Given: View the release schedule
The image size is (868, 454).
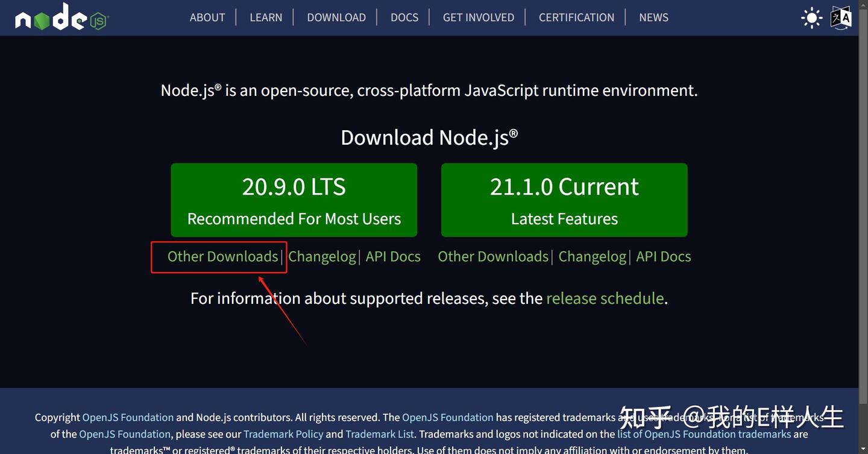Looking at the screenshot, I should (605, 298).
